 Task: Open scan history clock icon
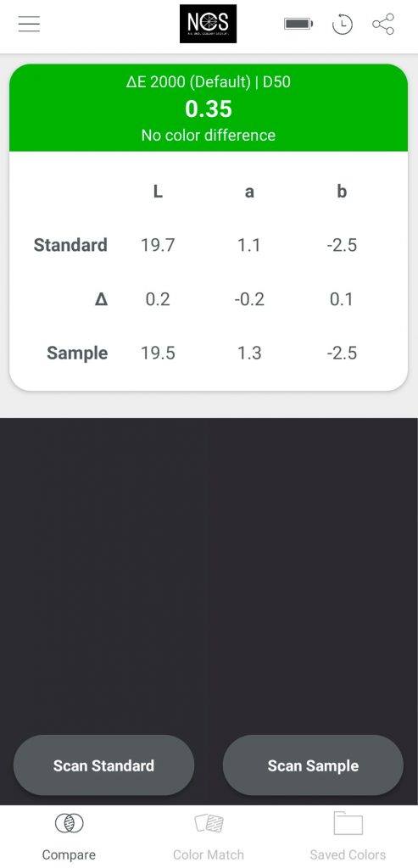[343, 25]
